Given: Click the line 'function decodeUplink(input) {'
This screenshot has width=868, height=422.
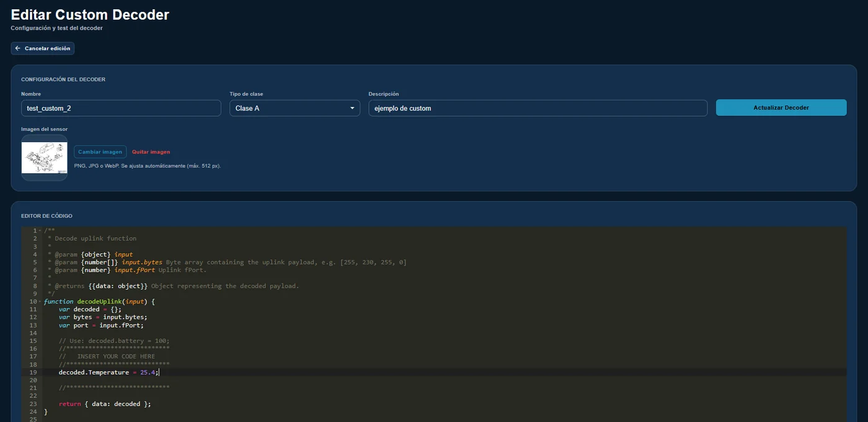Looking at the screenshot, I should point(99,302).
